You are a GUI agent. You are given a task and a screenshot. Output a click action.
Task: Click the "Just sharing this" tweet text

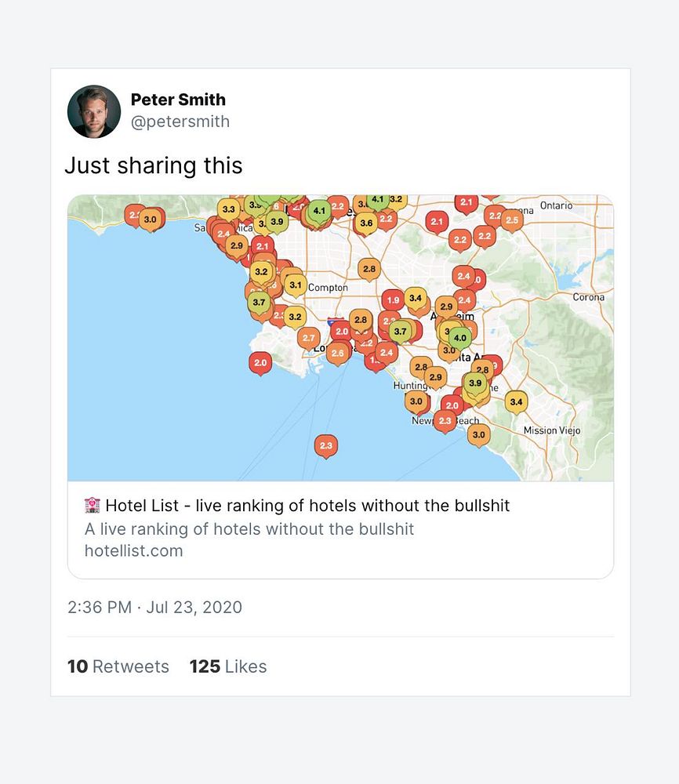pyautogui.click(x=154, y=165)
